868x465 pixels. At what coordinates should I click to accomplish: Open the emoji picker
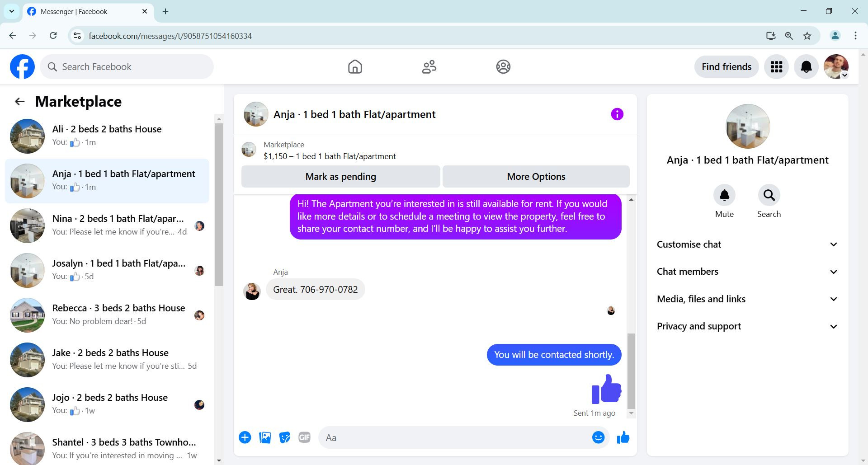(598, 437)
